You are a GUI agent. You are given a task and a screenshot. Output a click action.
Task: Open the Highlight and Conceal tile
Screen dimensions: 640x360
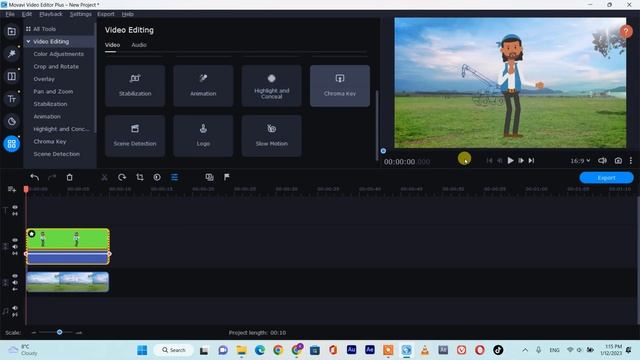coord(271,86)
